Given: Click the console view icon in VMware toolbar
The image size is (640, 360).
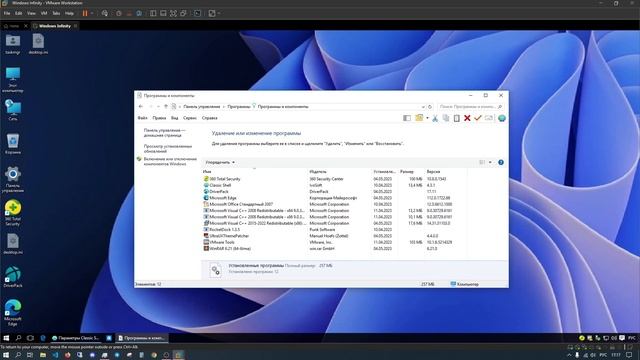Looking at the screenshot, I should (198, 13).
